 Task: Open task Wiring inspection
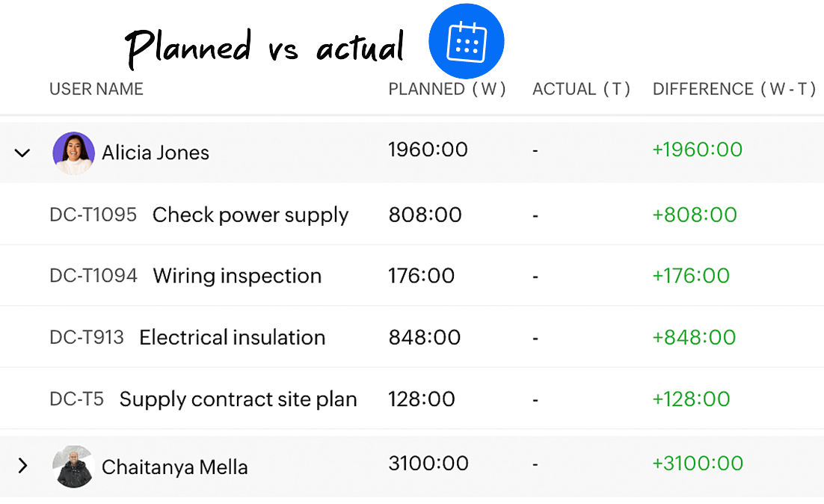click(x=237, y=276)
